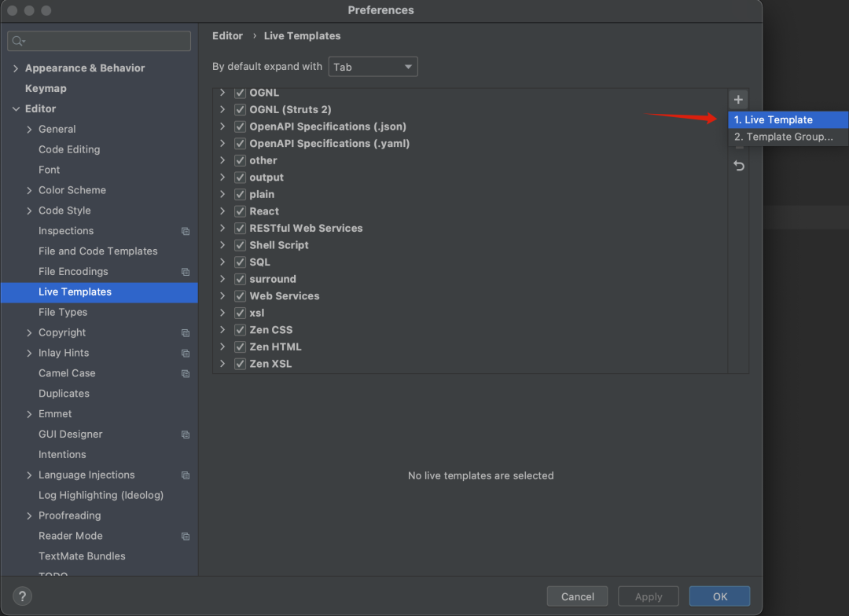Open the 'By default expand with' Tab dropdown
849x616 pixels.
[x=373, y=67]
